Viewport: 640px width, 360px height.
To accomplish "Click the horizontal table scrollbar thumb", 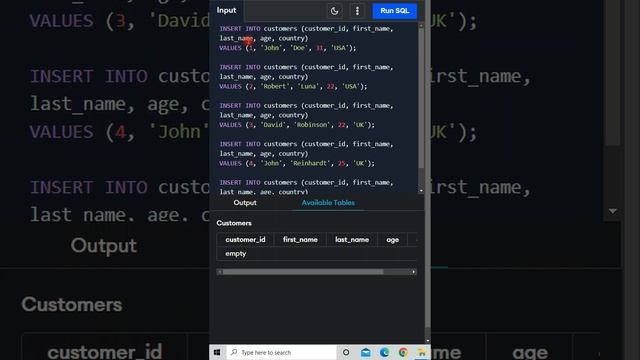I will click(303, 272).
